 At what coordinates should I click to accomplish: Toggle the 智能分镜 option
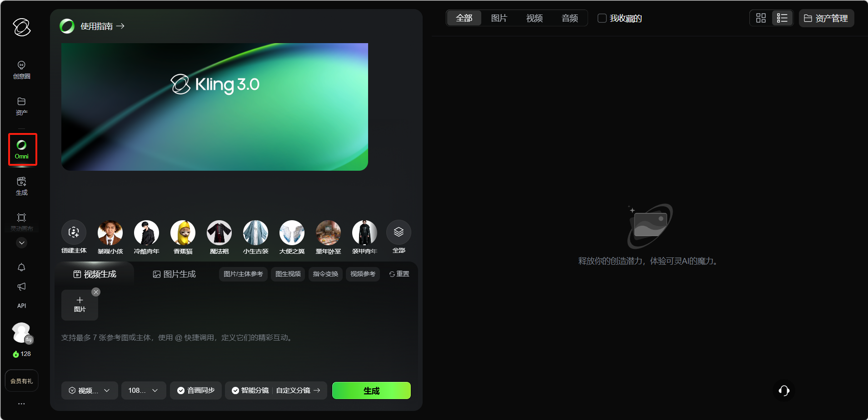[250, 390]
